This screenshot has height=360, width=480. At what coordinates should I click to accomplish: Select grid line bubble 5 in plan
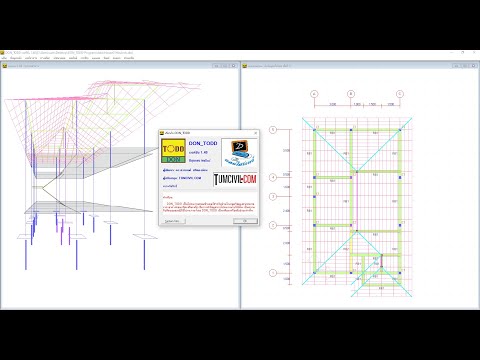(273, 130)
